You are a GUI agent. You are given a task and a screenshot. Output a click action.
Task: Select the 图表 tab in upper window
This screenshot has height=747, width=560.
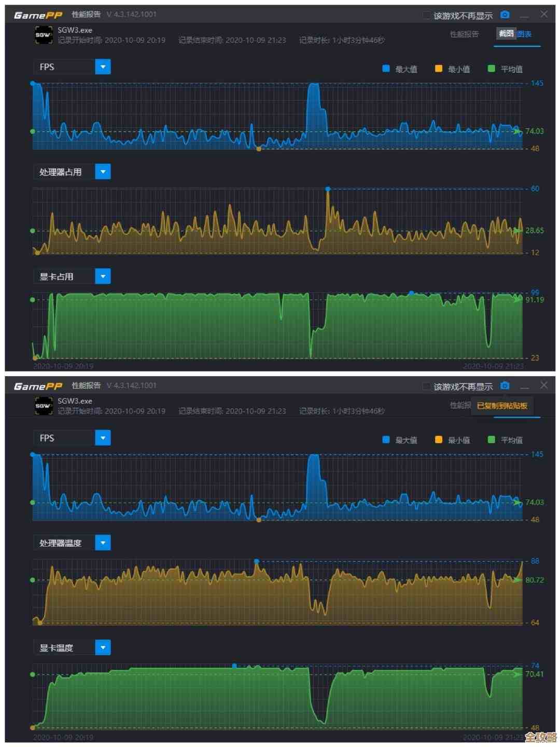coord(524,34)
